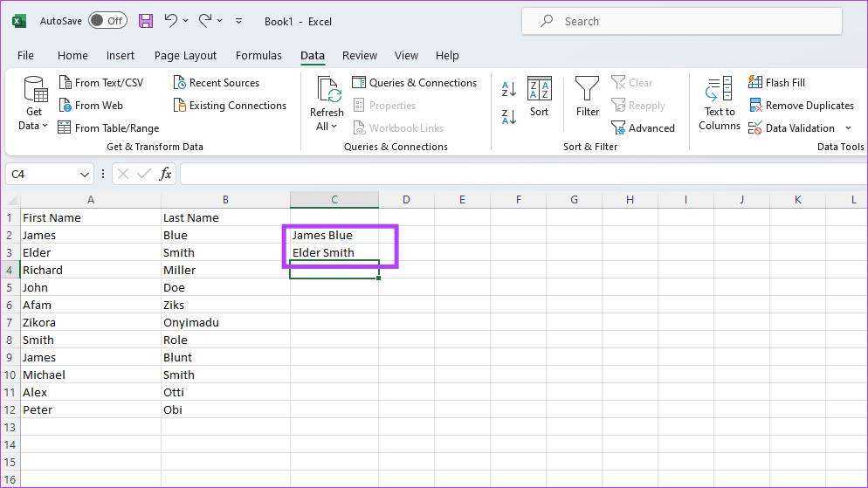
Task: Switch to the View tab
Action: pos(406,55)
